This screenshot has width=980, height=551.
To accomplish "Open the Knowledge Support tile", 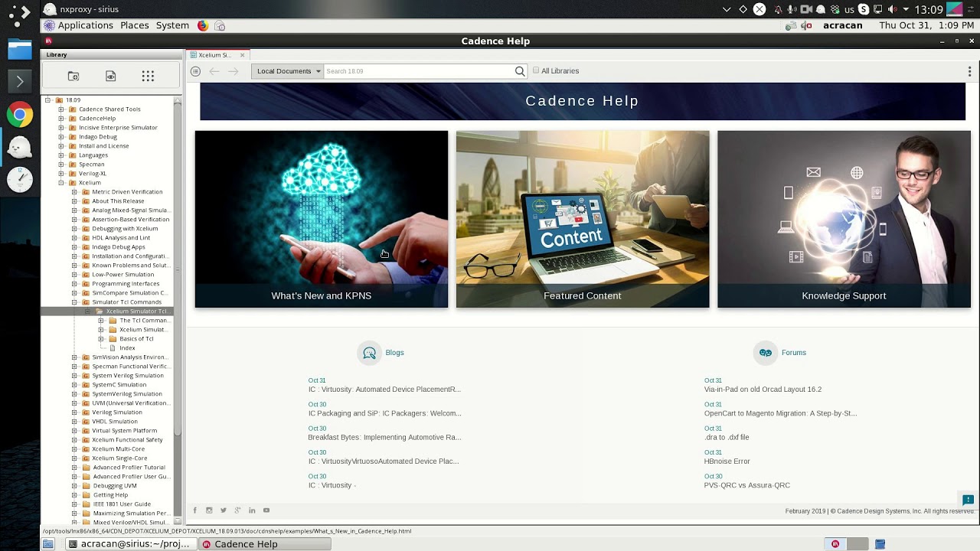I will [x=844, y=220].
